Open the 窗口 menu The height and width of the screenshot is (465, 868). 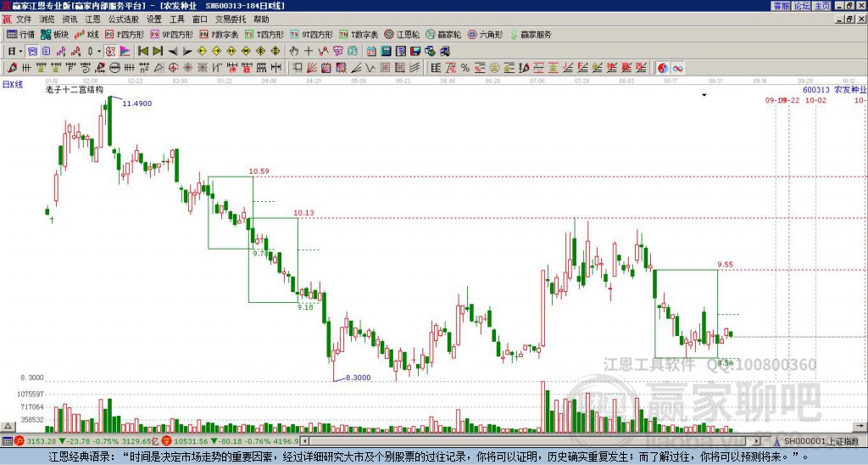coord(200,20)
